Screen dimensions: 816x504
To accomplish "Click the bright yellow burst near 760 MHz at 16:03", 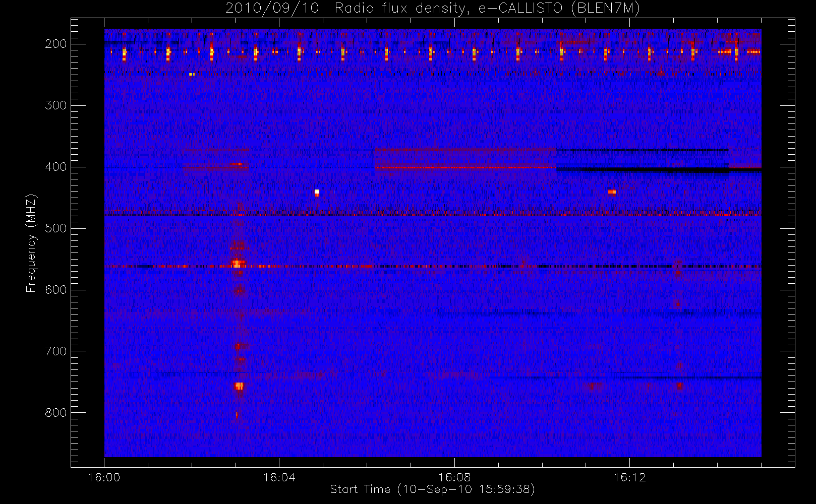I will click(x=239, y=386).
